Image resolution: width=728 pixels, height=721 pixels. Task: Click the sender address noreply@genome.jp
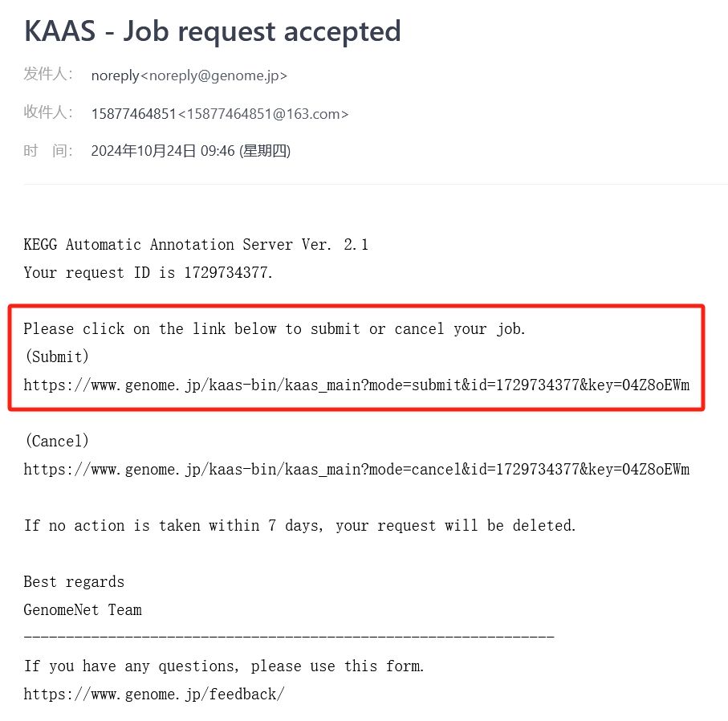[189, 75]
